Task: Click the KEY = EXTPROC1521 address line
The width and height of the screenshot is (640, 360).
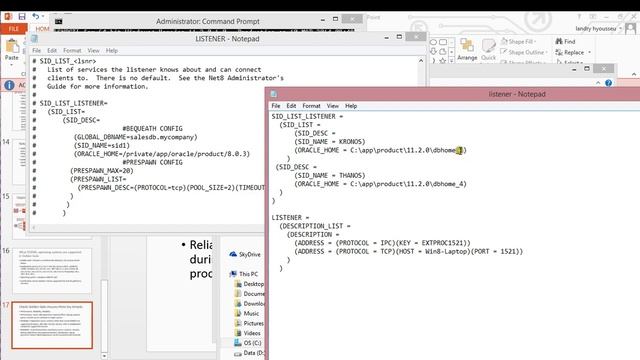Action: coord(382,243)
